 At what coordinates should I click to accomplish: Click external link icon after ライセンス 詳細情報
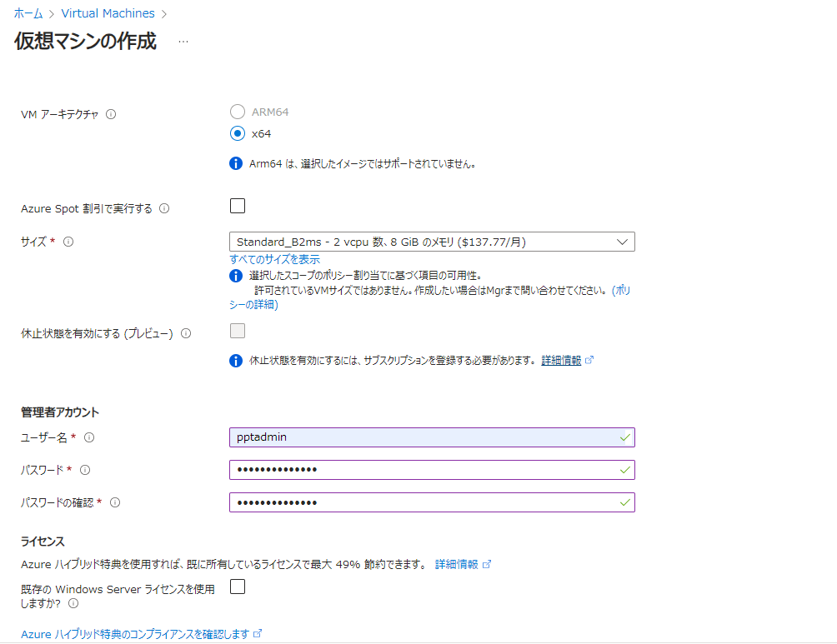(486, 565)
